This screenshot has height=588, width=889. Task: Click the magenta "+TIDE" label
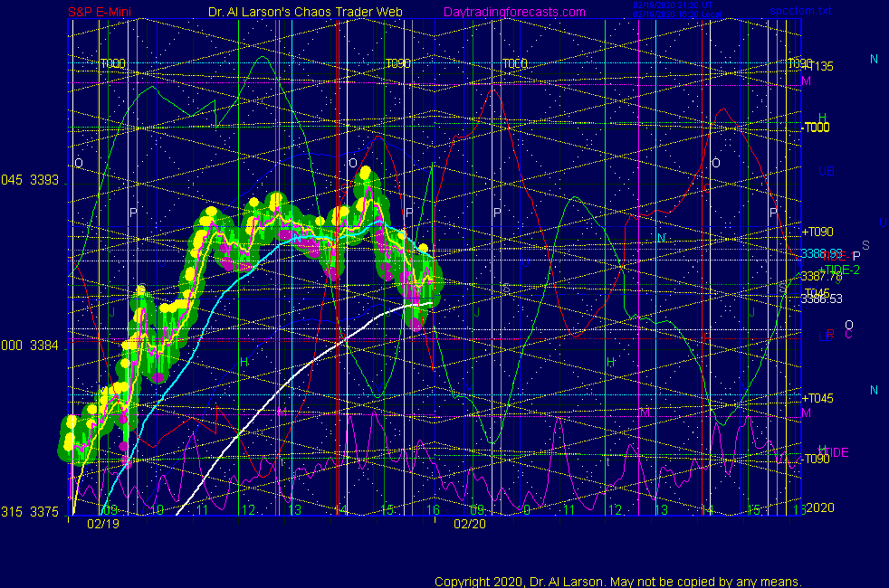coord(833,452)
